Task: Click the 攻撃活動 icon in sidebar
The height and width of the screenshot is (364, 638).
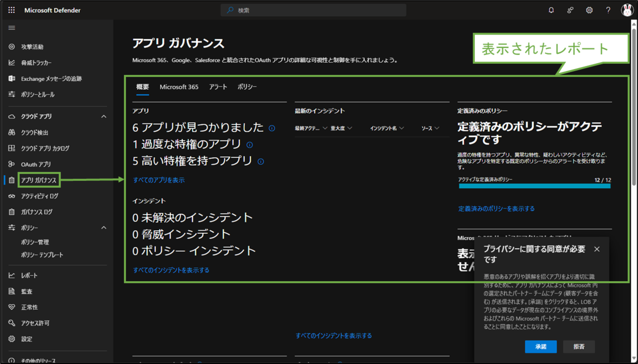Action: click(12, 47)
